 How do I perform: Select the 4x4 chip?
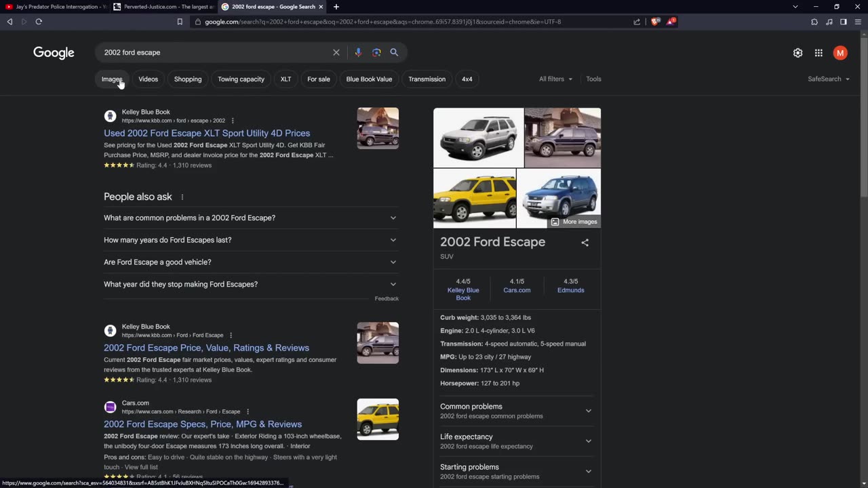(x=467, y=79)
